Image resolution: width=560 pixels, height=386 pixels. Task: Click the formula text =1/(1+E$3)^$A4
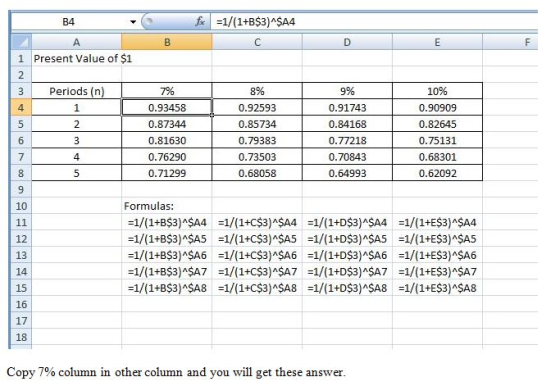(x=437, y=222)
